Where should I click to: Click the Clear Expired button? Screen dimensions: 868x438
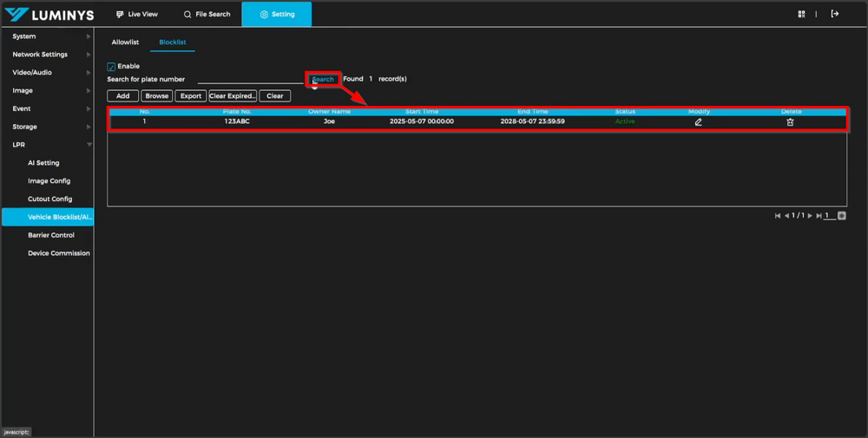click(x=233, y=96)
